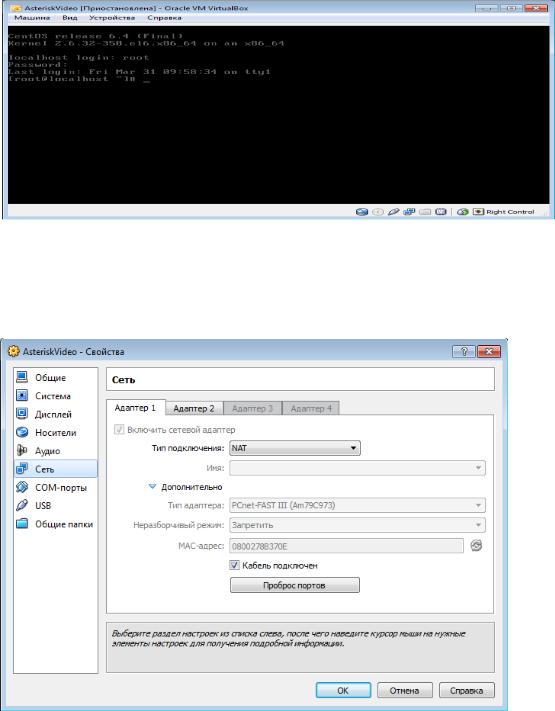Click the AsteriskVideo settings gear title icon
This screenshot has width=555, height=711.
point(14,351)
